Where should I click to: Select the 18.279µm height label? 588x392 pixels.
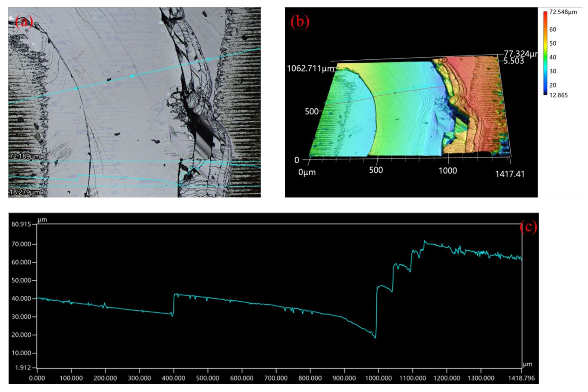[x=24, y=192]
